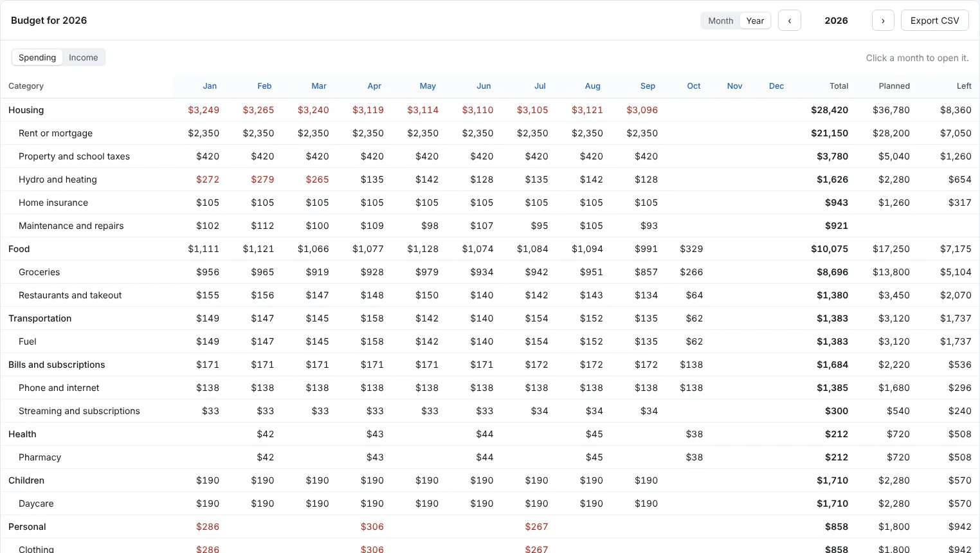Viewport: 980px width, 553px height.
Task: Select the Maintenance and repairs row label
Action: click(x=71, y=226)
